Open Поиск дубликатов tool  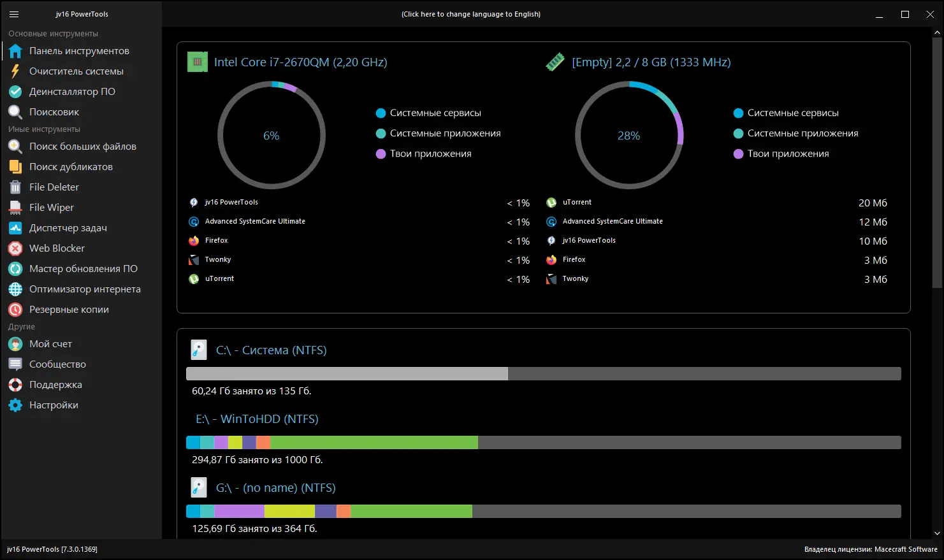tap(82, 167)
